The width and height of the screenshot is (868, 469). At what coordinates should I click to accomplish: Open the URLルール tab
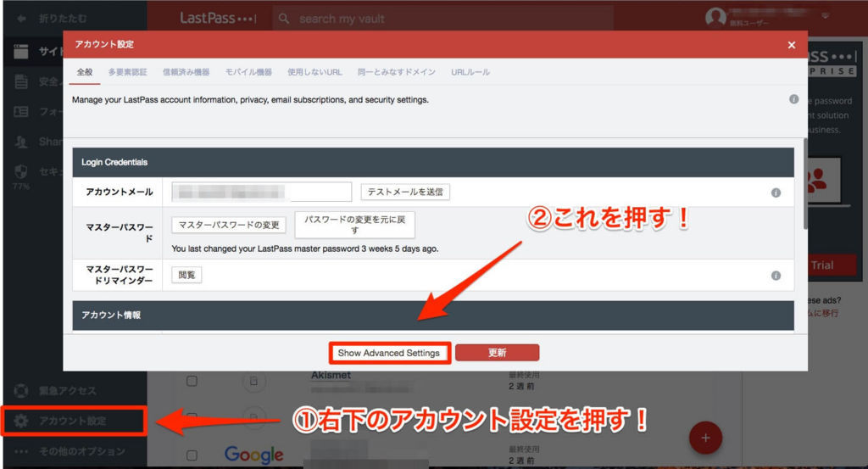pyautogui.click(x=470, y=72)
